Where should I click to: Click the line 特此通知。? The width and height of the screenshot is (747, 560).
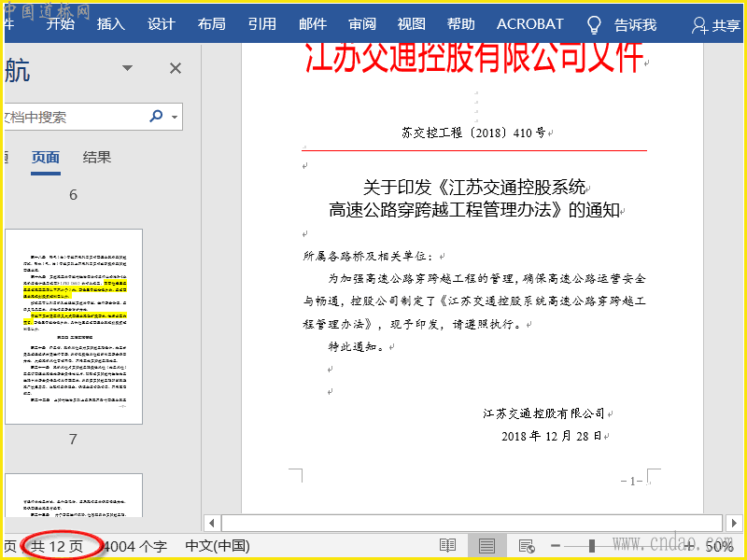click(x=358, y=346)
